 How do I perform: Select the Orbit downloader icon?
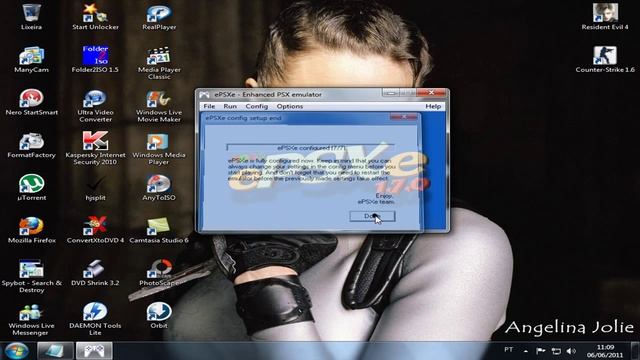[x=159, y=316]
